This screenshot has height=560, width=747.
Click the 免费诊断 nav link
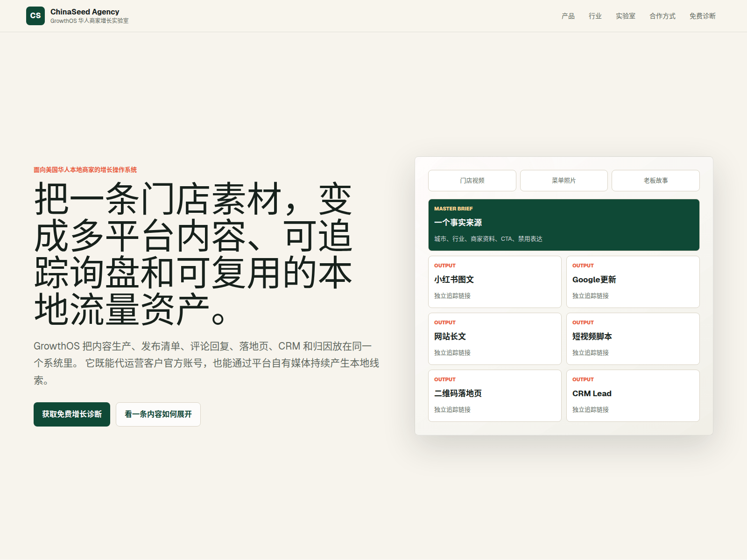click(x=703, y=16)
